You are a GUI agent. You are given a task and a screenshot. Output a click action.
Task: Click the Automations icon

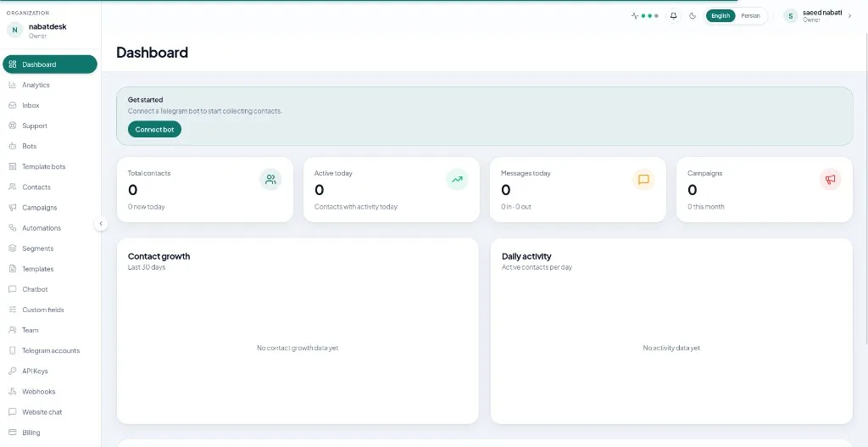click(x=13, y=228)
